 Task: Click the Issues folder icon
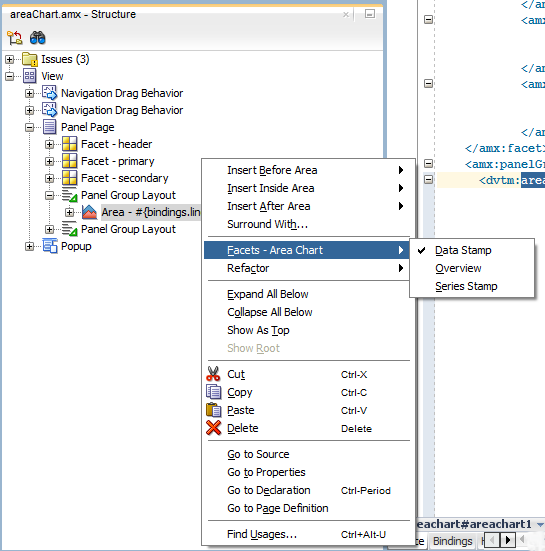tap(30, 59)
